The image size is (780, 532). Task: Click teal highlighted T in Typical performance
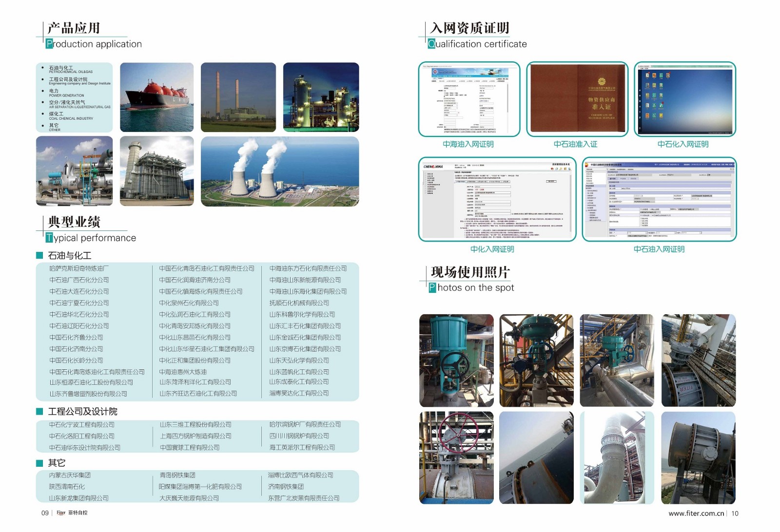(49, 238)
